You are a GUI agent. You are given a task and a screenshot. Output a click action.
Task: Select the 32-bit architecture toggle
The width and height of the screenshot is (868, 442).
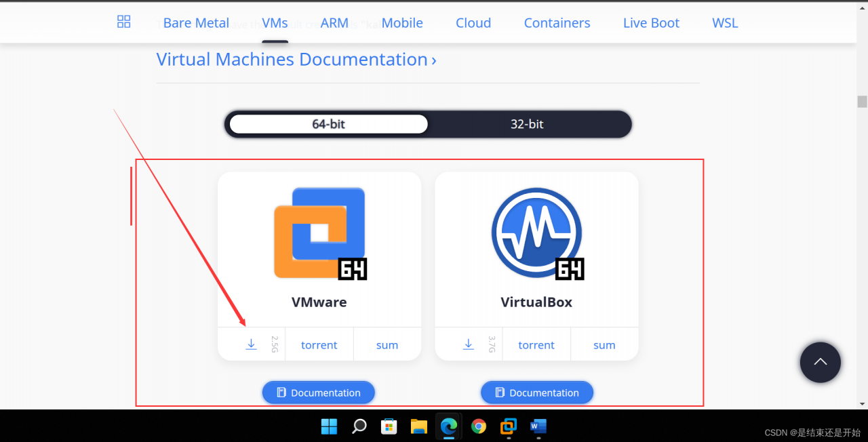pos(527,124)
